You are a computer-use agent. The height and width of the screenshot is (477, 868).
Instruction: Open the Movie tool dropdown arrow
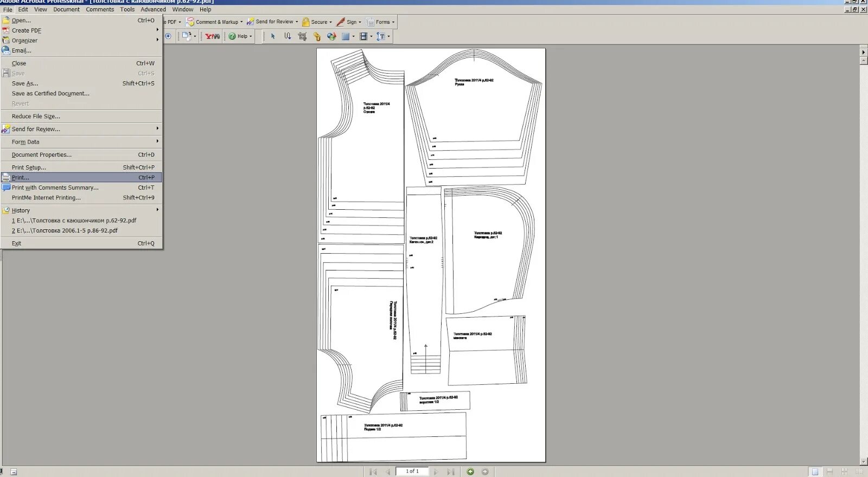371,36
